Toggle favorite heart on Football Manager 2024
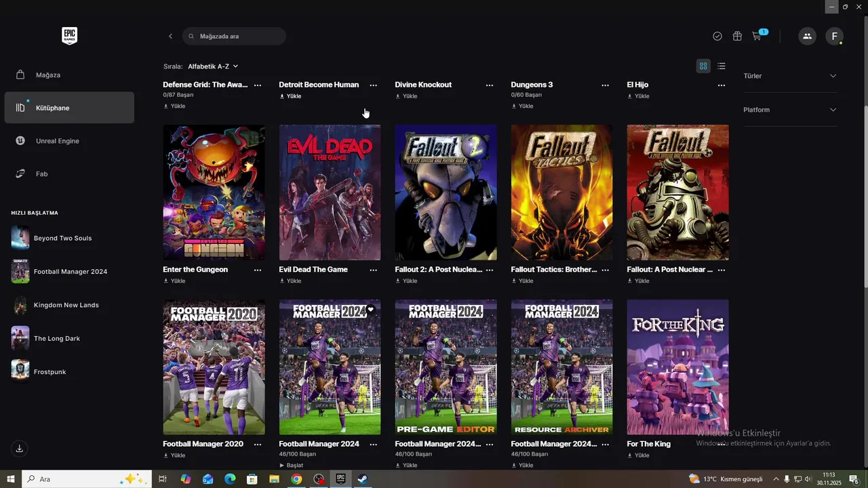Screen dimensions: 868x488 point(370,310)
